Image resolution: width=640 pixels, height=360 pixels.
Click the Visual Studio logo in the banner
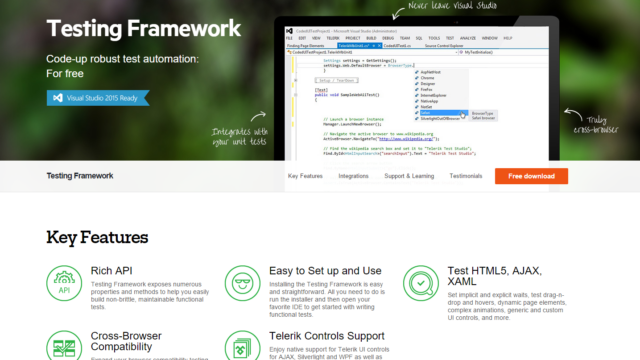pos(58,98)
